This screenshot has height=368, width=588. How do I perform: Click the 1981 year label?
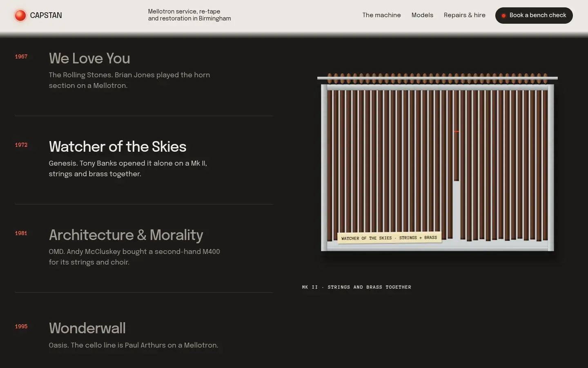click(21, 233)
